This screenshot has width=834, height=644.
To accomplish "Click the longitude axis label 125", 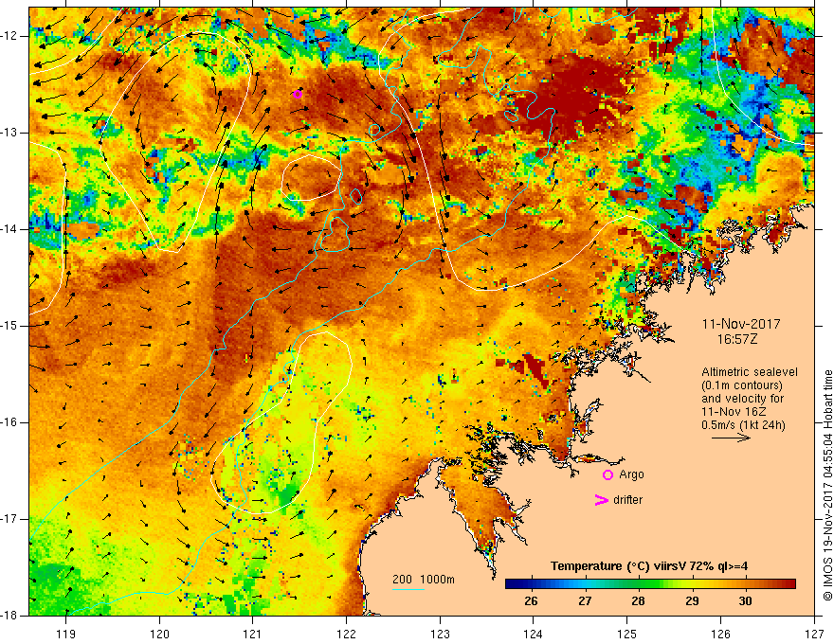I will coord(627,634).
